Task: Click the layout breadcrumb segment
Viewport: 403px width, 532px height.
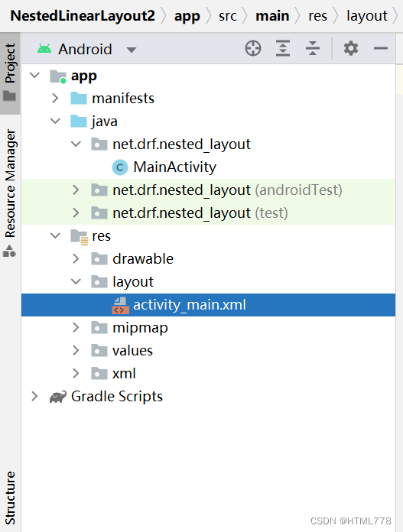Action: pyautogui.click(x=367, y=16)
